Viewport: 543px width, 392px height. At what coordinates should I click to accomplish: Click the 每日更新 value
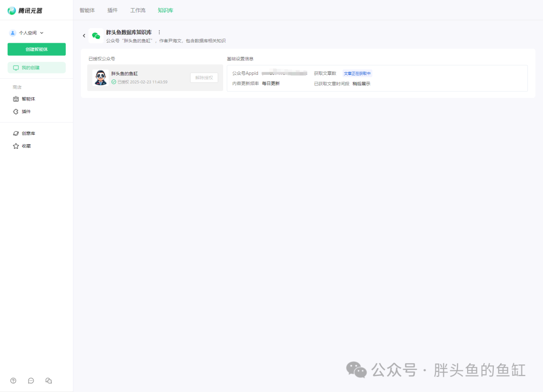[271, 83]
